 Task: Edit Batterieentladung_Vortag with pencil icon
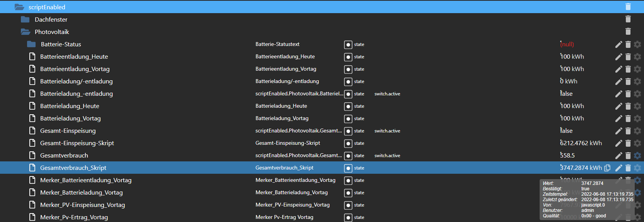pyautogui.click(x=618, y=69)
